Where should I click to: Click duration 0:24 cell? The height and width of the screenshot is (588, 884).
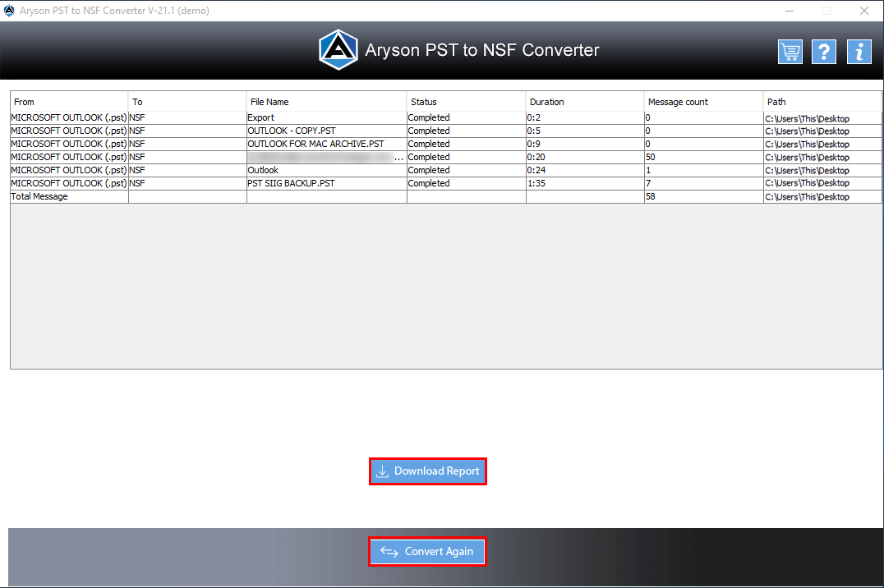585,170
